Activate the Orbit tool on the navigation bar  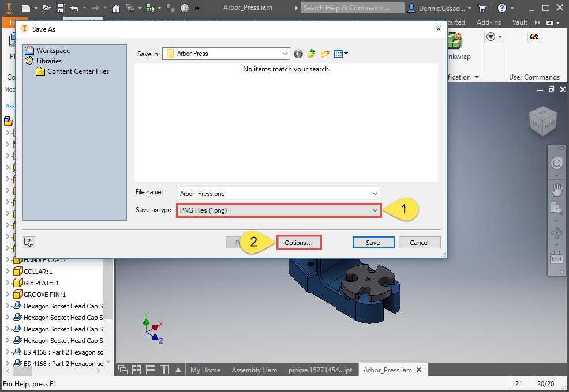(556, 233)
